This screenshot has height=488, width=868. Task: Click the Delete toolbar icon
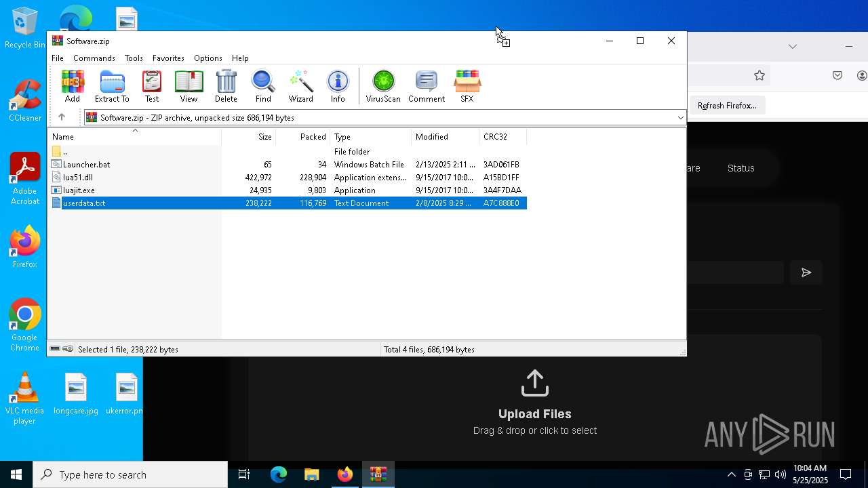tap(226, 86)
